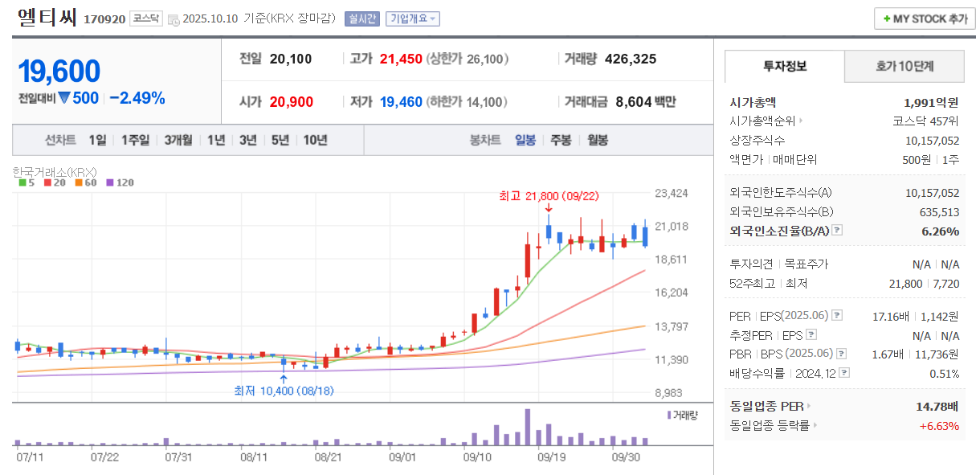This screenshot has height=475, width=980.
Task: Select the 10년 line chart period
Action: point(315,140)
